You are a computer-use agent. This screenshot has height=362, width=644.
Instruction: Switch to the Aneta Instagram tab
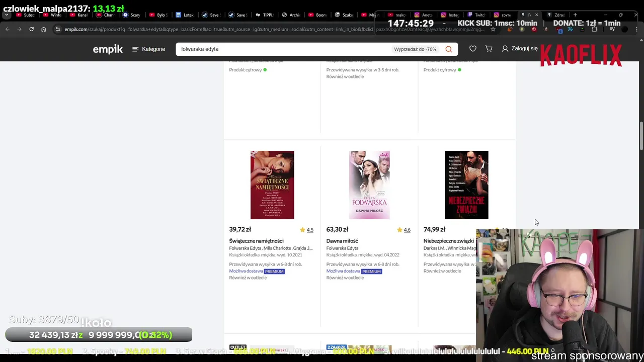(424, 15)
